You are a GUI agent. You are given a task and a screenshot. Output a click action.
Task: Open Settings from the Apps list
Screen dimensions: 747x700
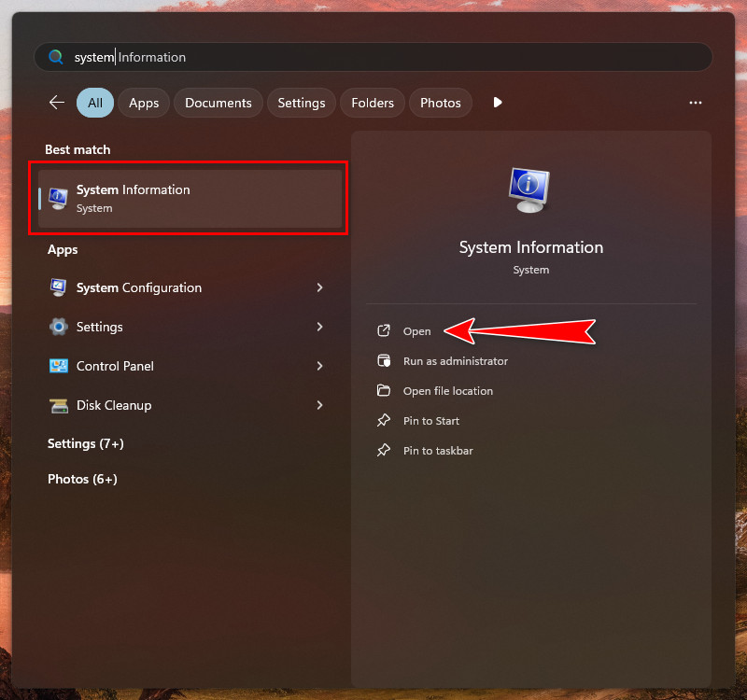click(100, 327)
